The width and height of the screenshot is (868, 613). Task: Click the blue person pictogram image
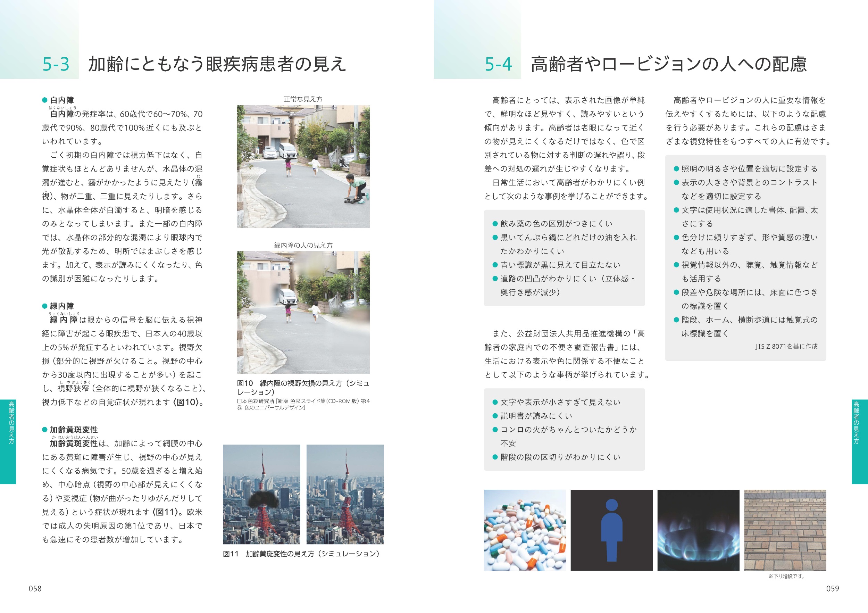612,530
